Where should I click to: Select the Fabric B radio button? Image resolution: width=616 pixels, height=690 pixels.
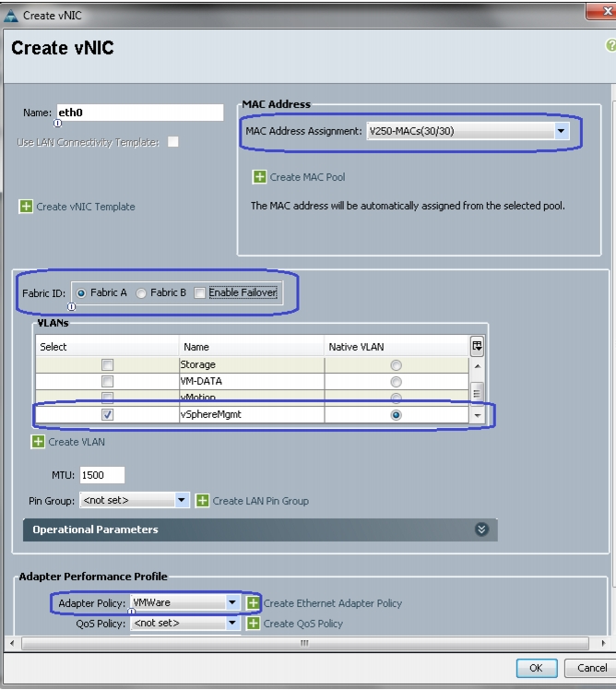point(141,293)
